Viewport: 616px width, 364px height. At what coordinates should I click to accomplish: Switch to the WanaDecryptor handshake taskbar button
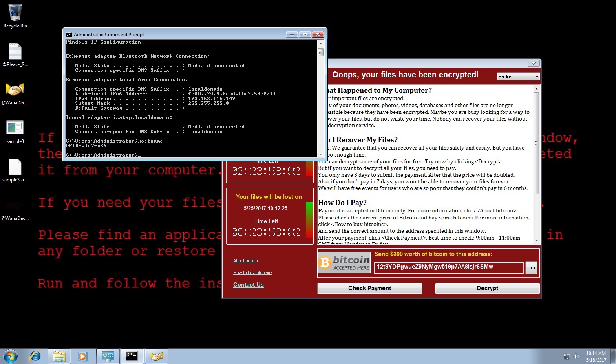[x=156, y=357]
